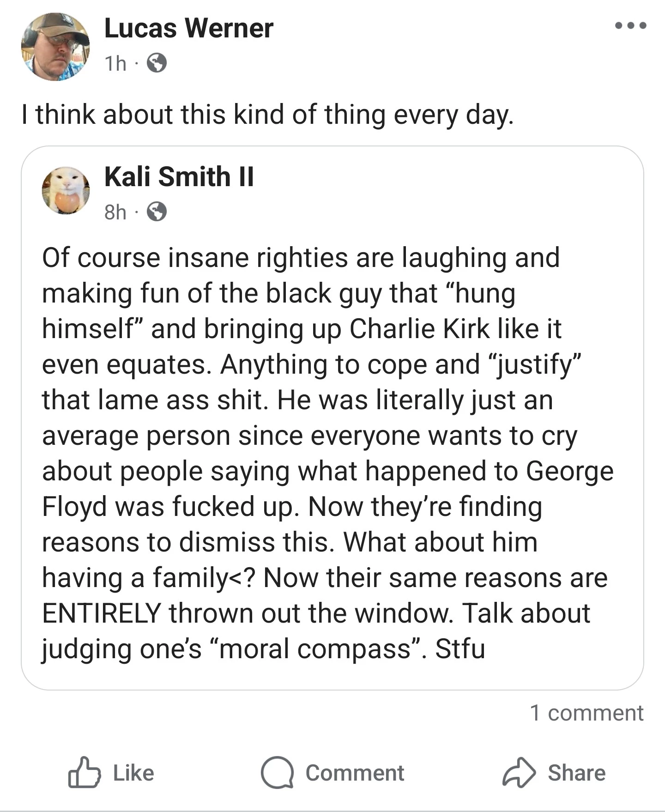Click the globe privacy icon beside 1h
This screenshot has height=812, width=665.
157,63
